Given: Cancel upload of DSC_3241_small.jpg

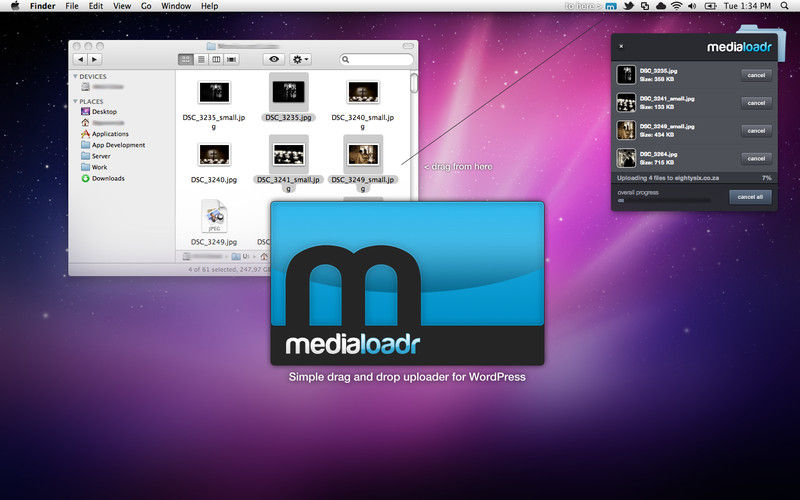Looking at the screenshot, I should 756,103.
